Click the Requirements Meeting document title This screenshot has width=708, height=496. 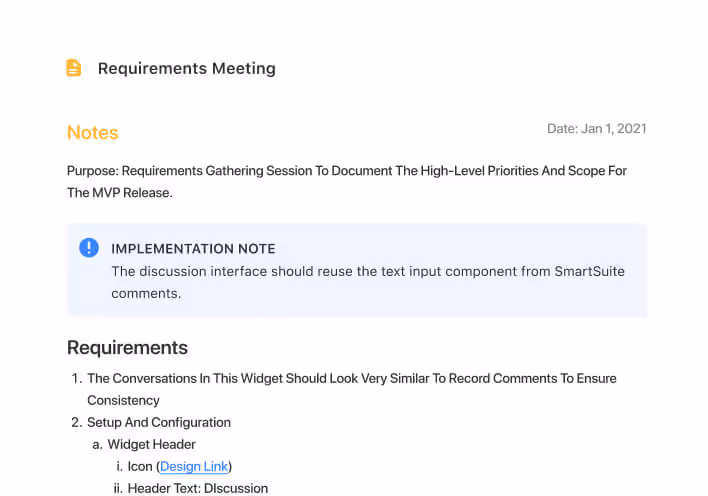click(x=186, y=69)
